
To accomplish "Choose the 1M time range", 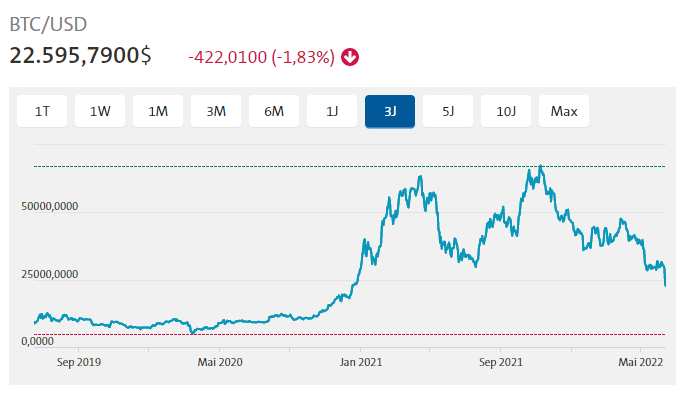I will [158, 111].
